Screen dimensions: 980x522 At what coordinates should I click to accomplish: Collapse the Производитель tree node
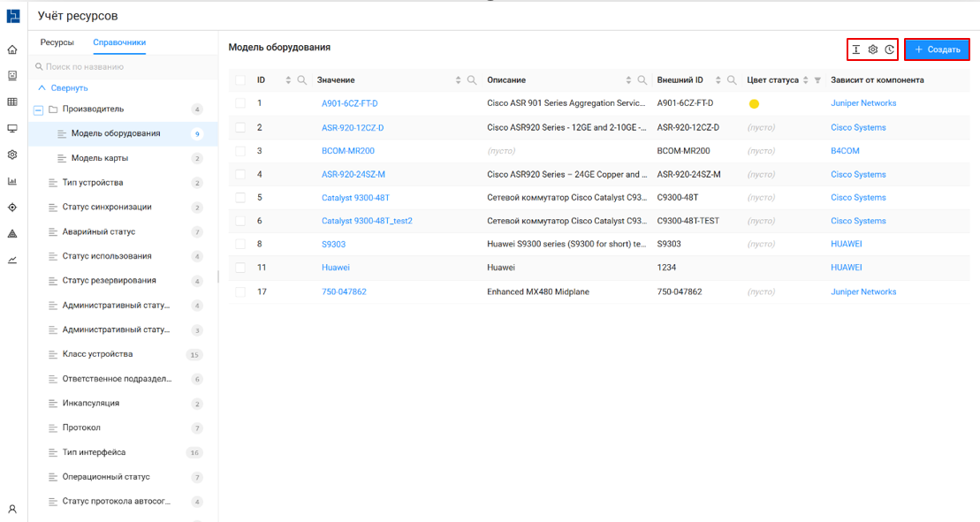point(38,110)
